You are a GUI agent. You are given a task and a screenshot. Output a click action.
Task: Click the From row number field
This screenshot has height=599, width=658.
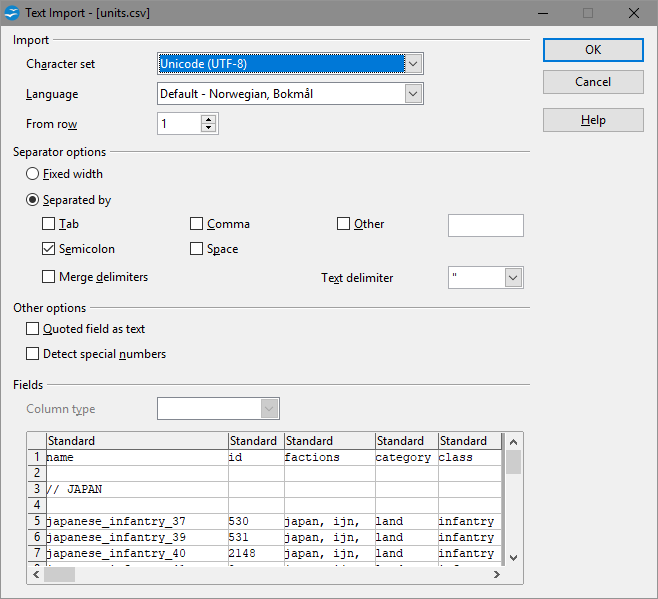179,123
